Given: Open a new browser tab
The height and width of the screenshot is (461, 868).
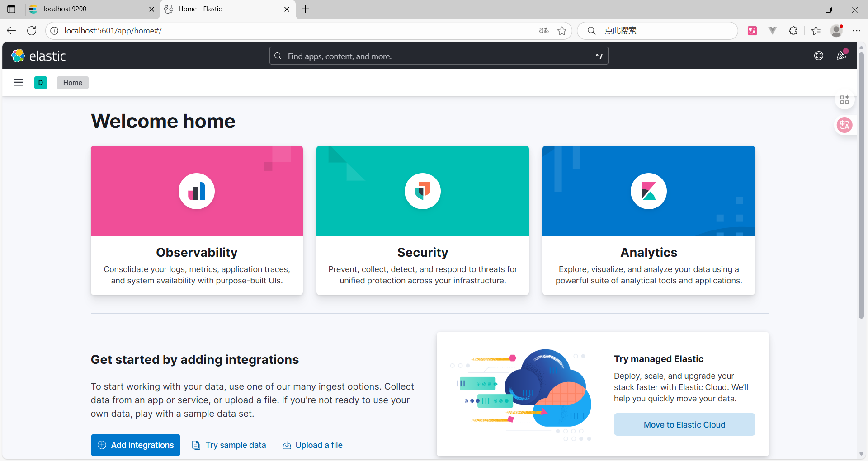Looking at the screenshot, I should point(306,9).
